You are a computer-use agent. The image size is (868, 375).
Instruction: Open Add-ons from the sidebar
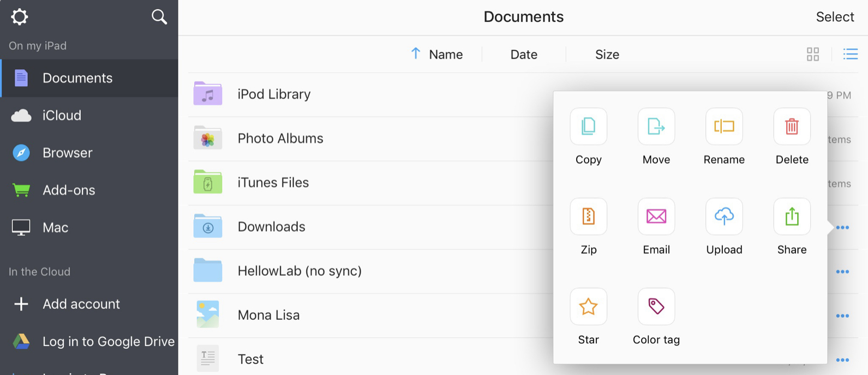[x=89, y=191]
